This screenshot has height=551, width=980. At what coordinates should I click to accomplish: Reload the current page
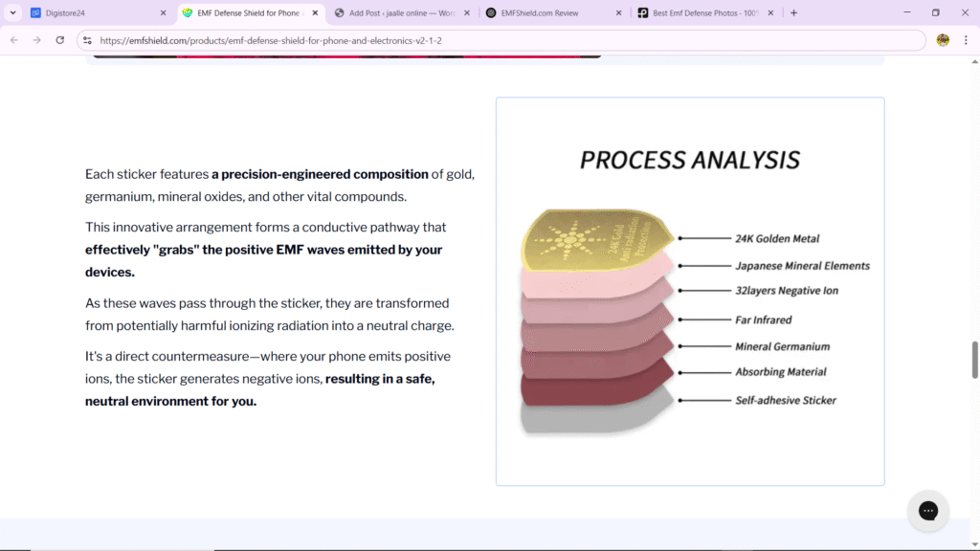(x=60, y=40)
